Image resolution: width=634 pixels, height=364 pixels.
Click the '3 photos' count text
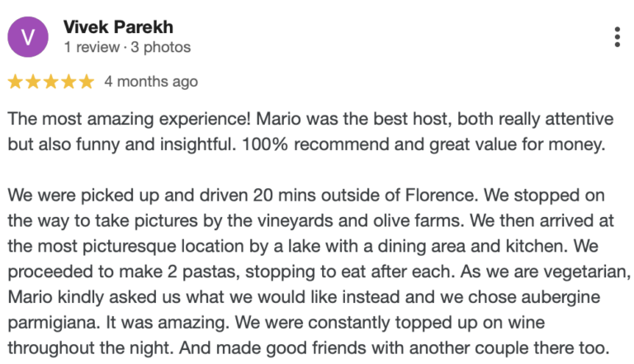point(160,47)
